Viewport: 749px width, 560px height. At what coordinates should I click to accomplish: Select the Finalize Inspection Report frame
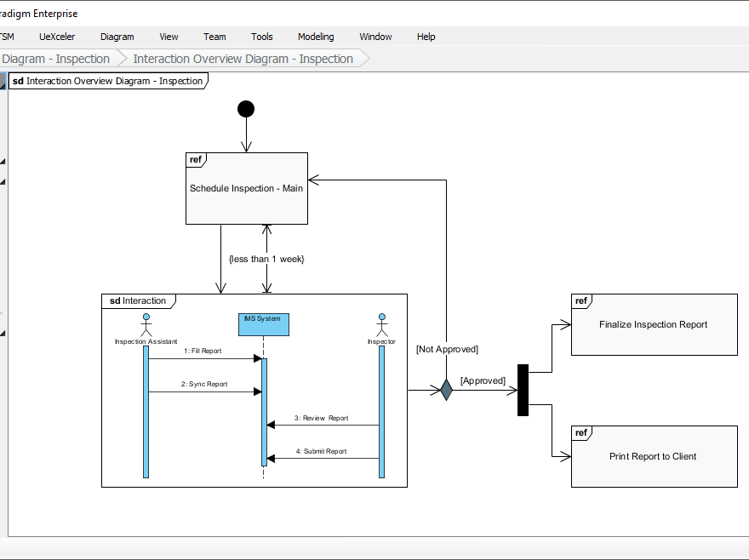[654, 324]
